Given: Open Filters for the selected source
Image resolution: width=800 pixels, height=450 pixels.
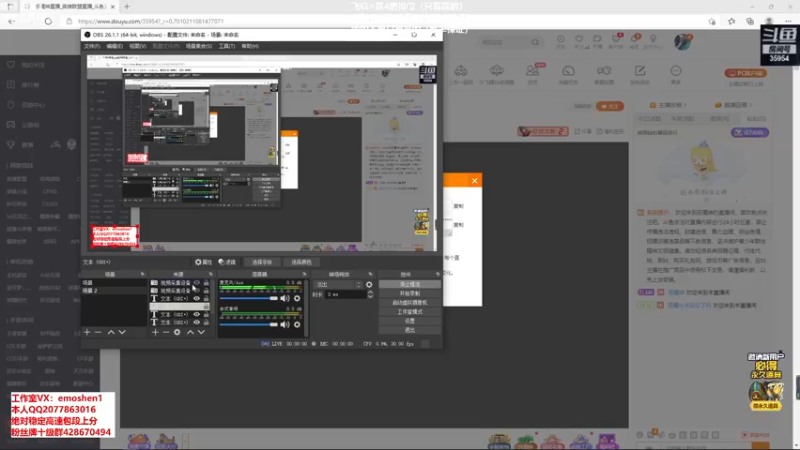Looking at the screenshot, I should pyautogui.click(x=227, y=262).
